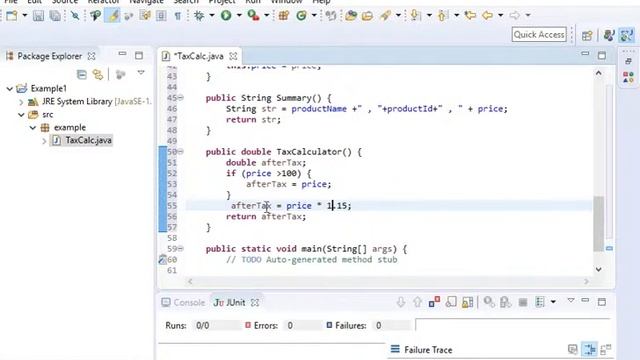Click the New wizard icon
The height and width of the screenshot is (360, 640).
[12, 16]
